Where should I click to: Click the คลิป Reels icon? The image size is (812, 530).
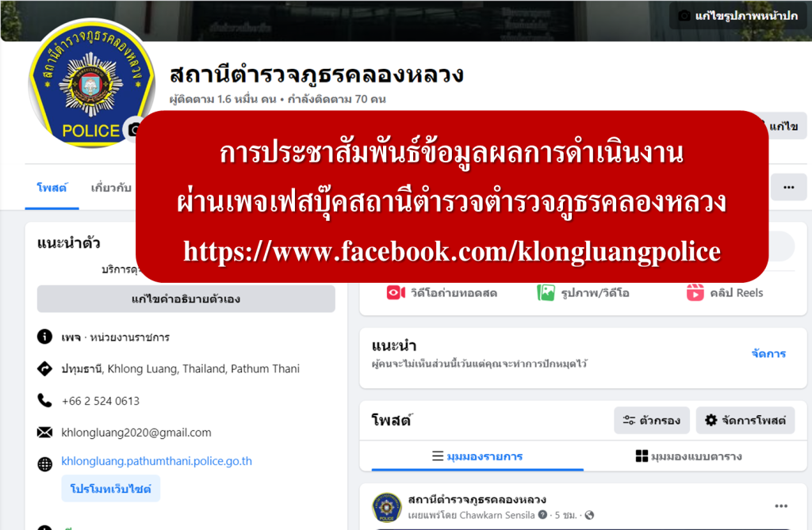[x=695, y=293]
